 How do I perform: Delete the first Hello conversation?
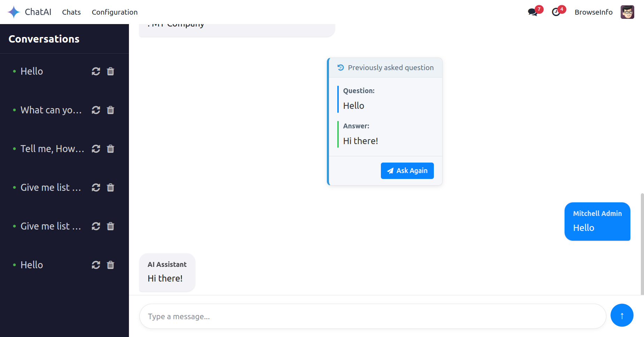pyautogui.click(x=110, y=72)
